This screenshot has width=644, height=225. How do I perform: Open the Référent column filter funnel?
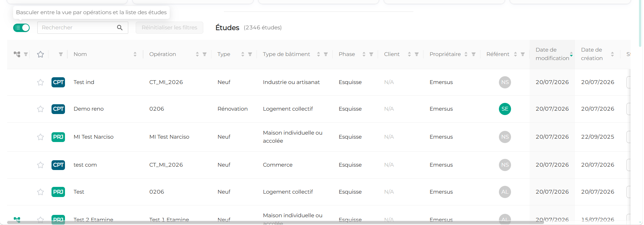[523, 54]
